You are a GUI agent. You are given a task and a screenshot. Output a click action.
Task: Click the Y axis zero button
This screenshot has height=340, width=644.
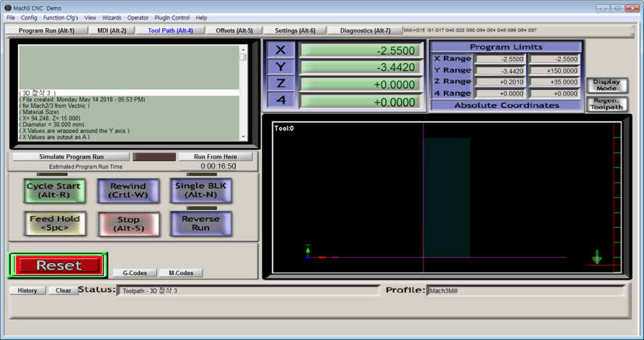281,66
